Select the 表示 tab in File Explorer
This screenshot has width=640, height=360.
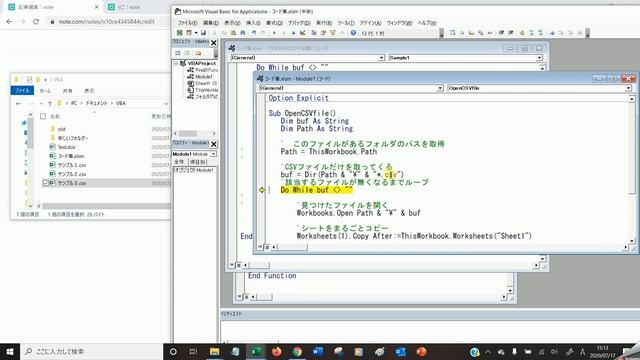(x=89, y=91)
